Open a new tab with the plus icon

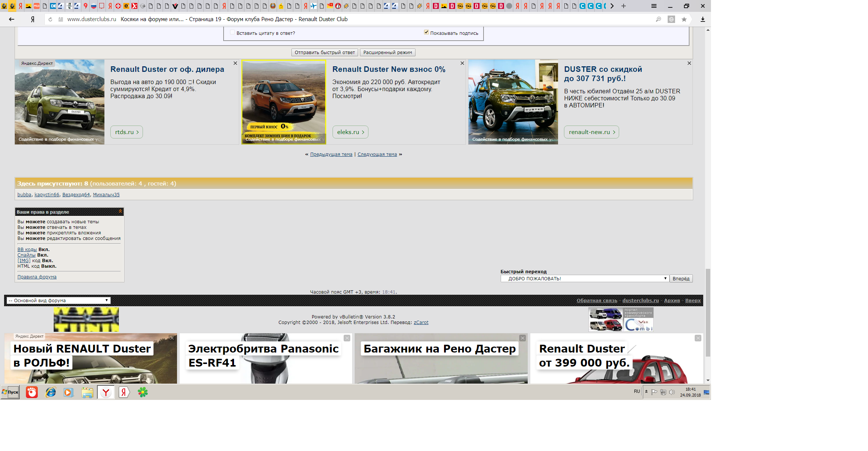pyautogui.click(x=624, y=6)
